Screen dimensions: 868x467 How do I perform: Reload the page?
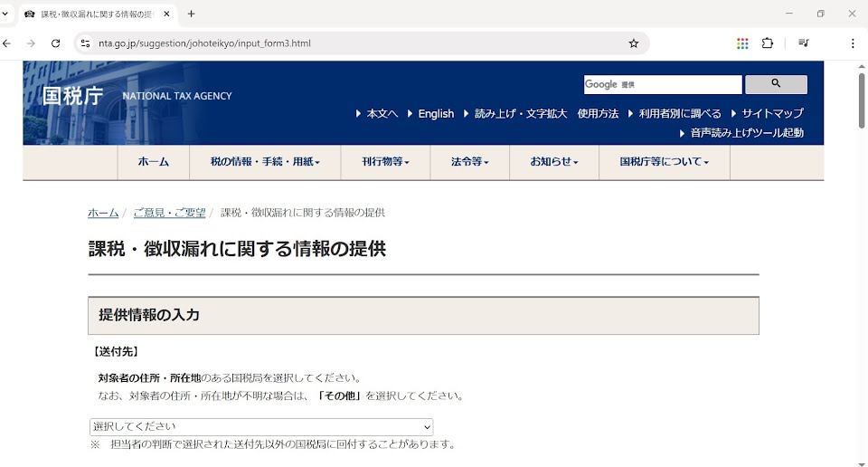(55, 43)
